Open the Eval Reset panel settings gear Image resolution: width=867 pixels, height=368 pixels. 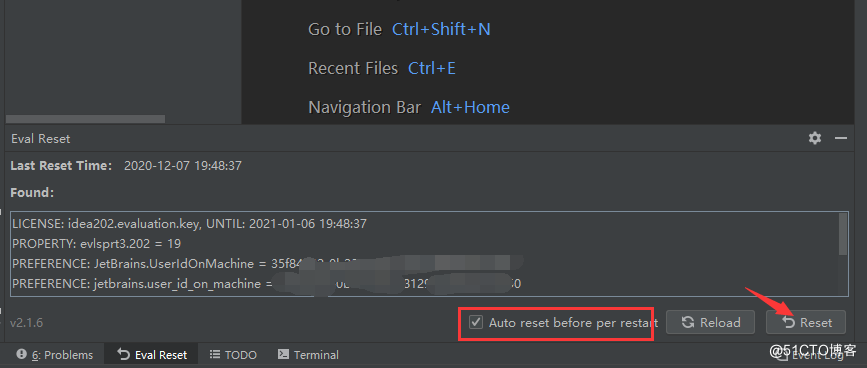(x=814, y=138)
